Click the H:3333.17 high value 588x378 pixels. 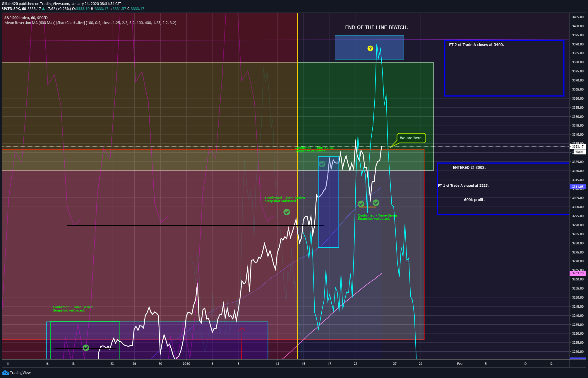click(x=100, y=9)
